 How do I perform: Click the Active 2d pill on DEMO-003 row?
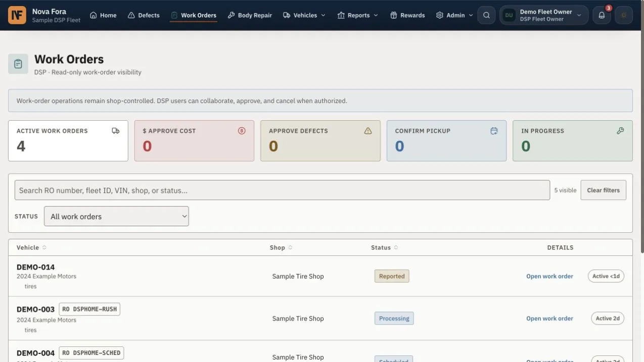pyautogui.click(x=608, y=319)
